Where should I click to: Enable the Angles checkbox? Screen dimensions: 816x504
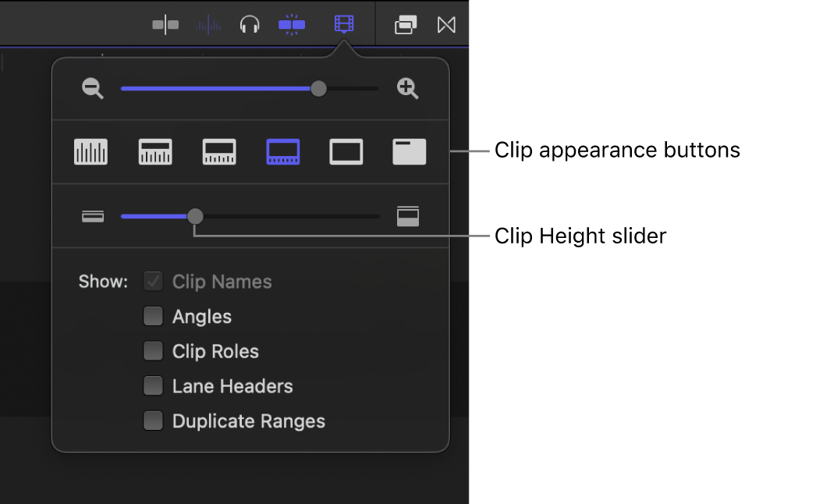tap(153, 316)
